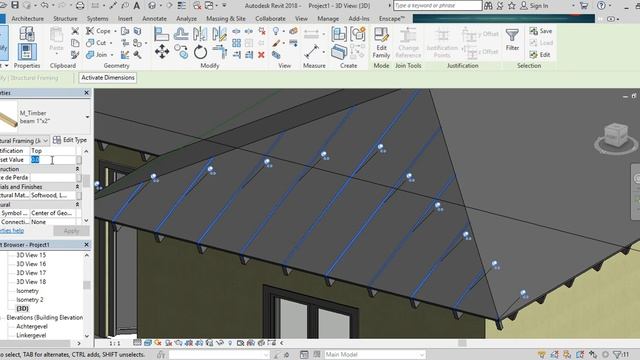This screenshot has height=360, width=640.
Task: Click the Project Browser vertical scrollbar
Action: [87, 284]
